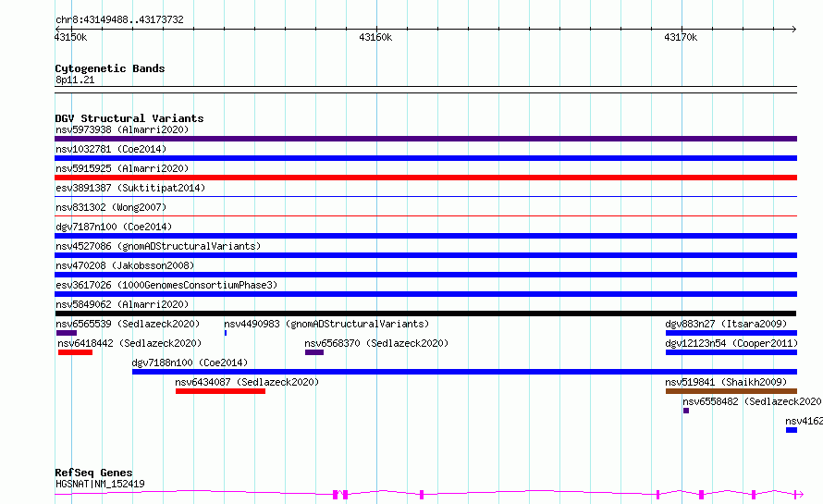Select the red nsv6418442 variant bar

(x=75, y=352)
